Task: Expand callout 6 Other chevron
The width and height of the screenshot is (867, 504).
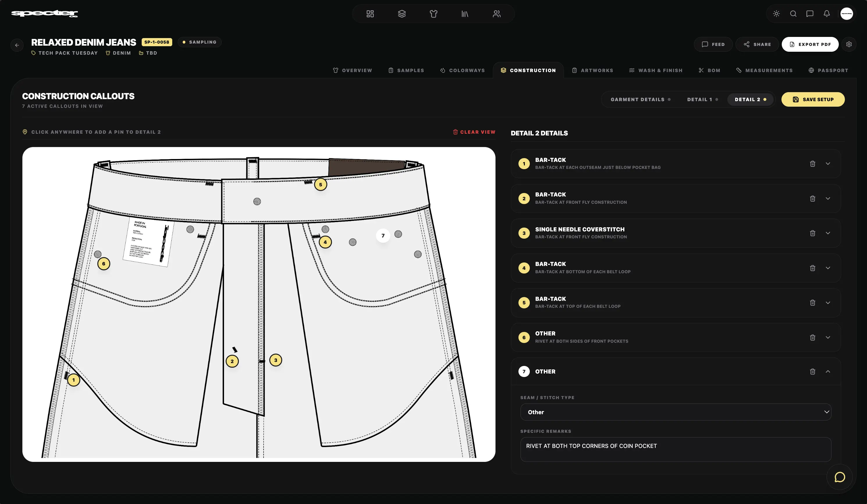Action: [x=828, y=337]
